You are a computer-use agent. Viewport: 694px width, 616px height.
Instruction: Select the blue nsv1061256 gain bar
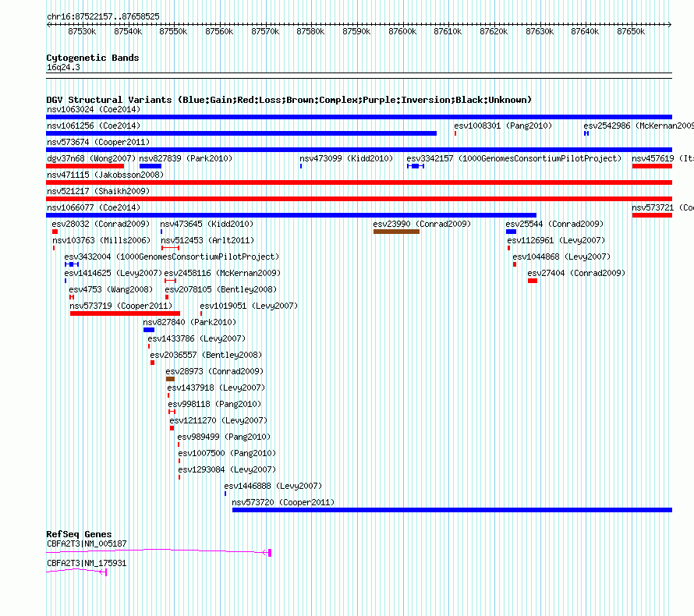(x=241, y=133)
